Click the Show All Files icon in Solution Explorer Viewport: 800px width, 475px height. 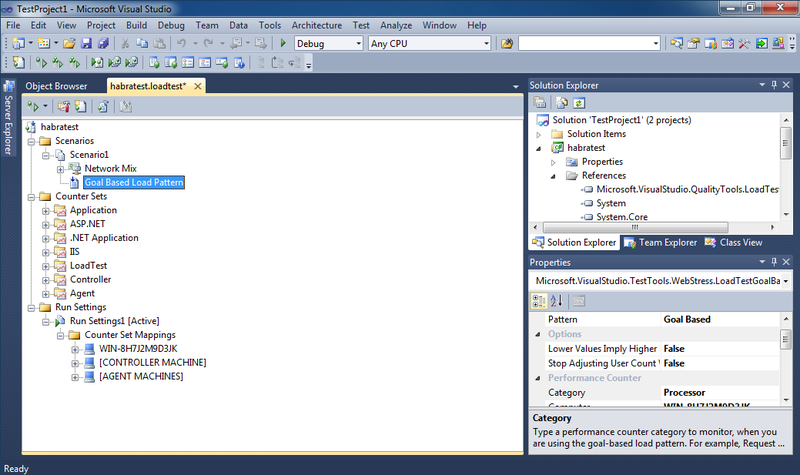(x=562, y=103)
